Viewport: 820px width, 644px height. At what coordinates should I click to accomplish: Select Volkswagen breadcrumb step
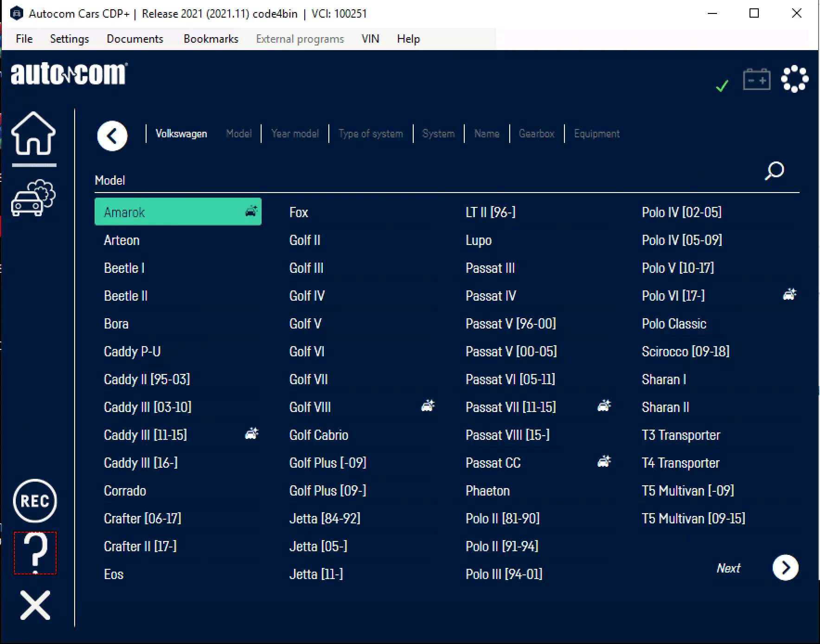[x=181, y=134]
